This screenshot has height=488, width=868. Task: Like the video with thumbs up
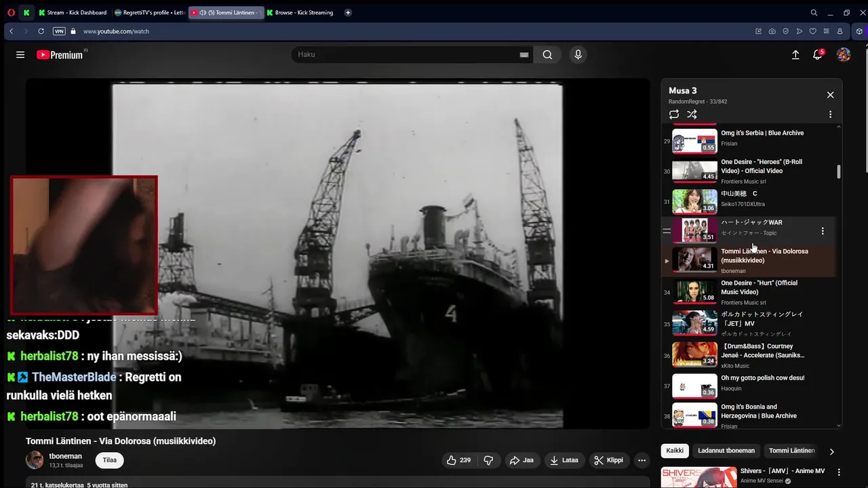click(458, 460)
